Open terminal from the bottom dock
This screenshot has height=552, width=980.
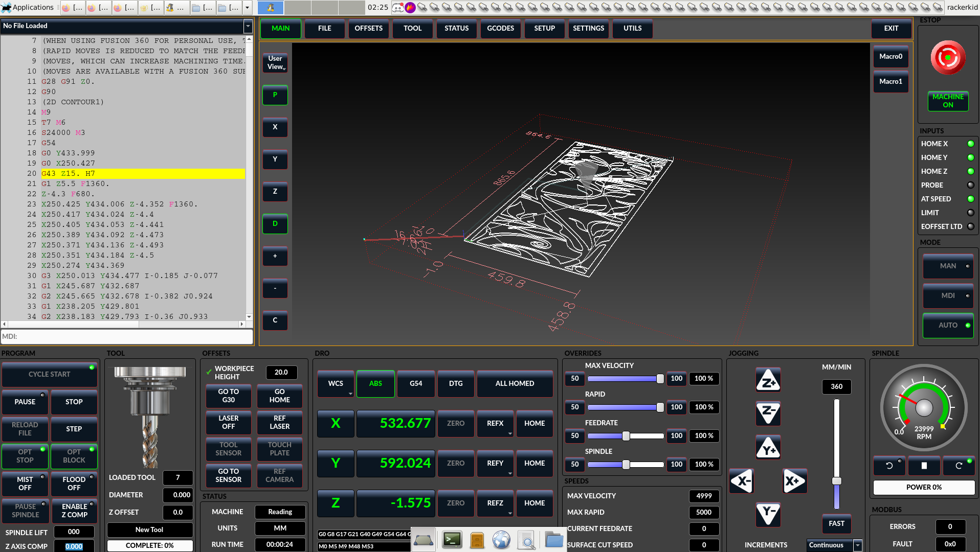(452, 540)
